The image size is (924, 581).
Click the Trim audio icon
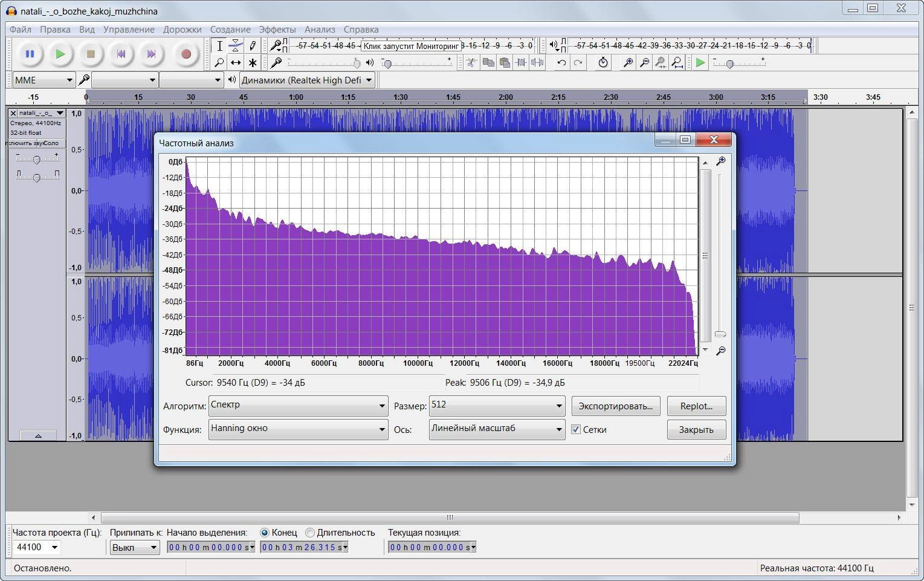[x=520, y=62]
